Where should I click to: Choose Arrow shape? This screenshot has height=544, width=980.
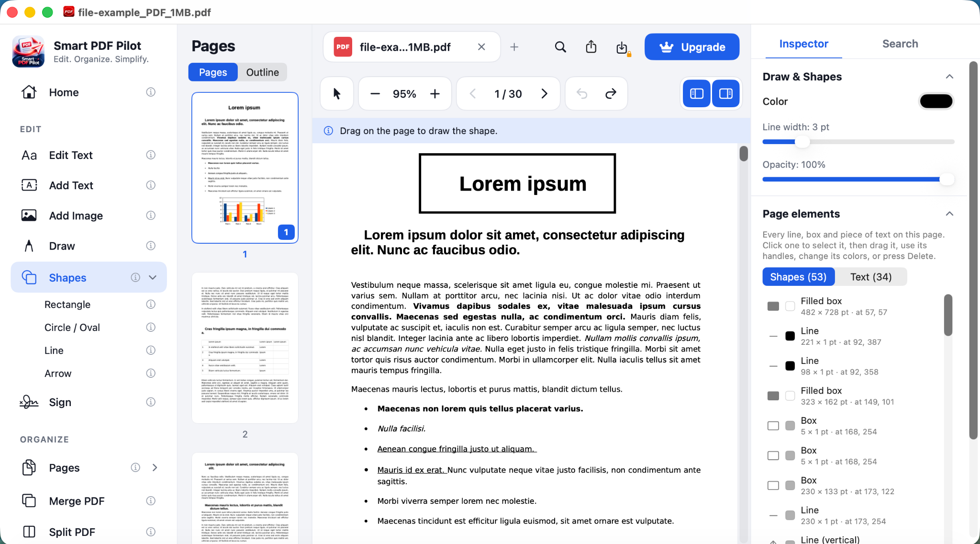(58, 374)
